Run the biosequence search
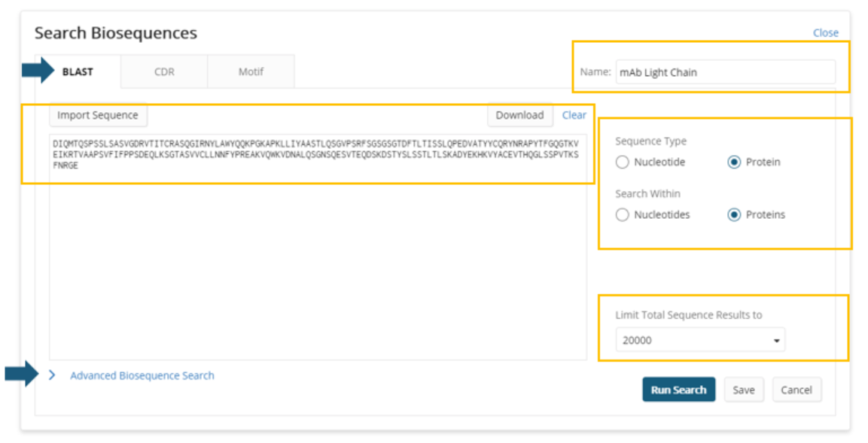Screen dimensions: 868x443 678,390
